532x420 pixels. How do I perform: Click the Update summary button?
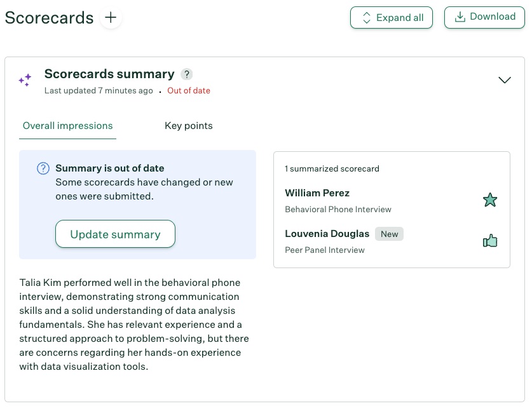(115, 234)
